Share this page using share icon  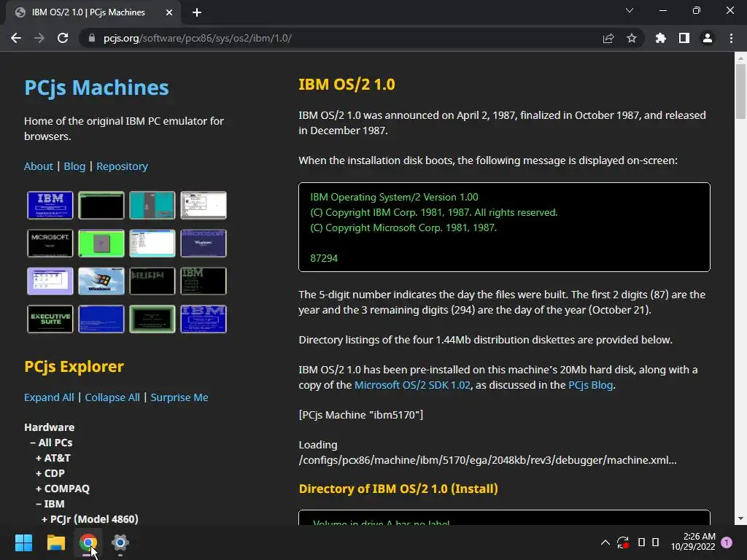click(x=608, y=38)
